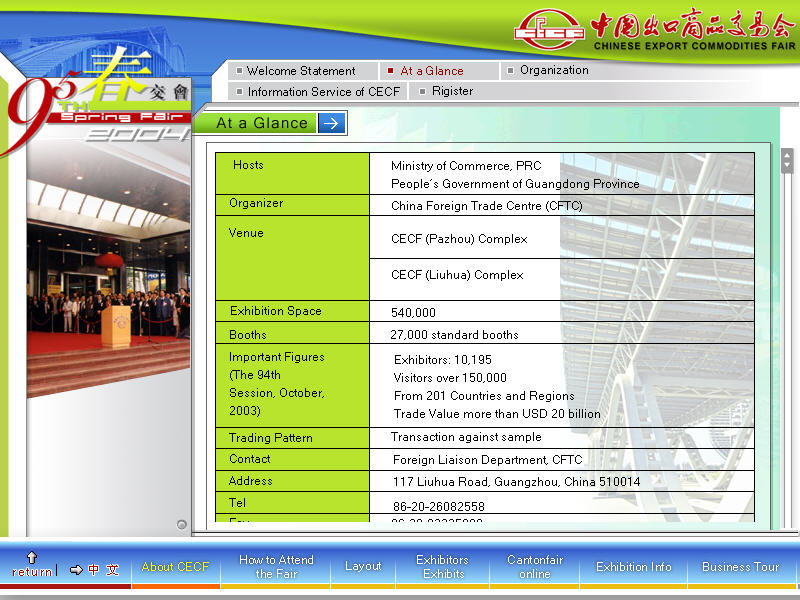This screenshot has width=800, height=600.
Task: Click the Contact row label
Action: point(249,459)
